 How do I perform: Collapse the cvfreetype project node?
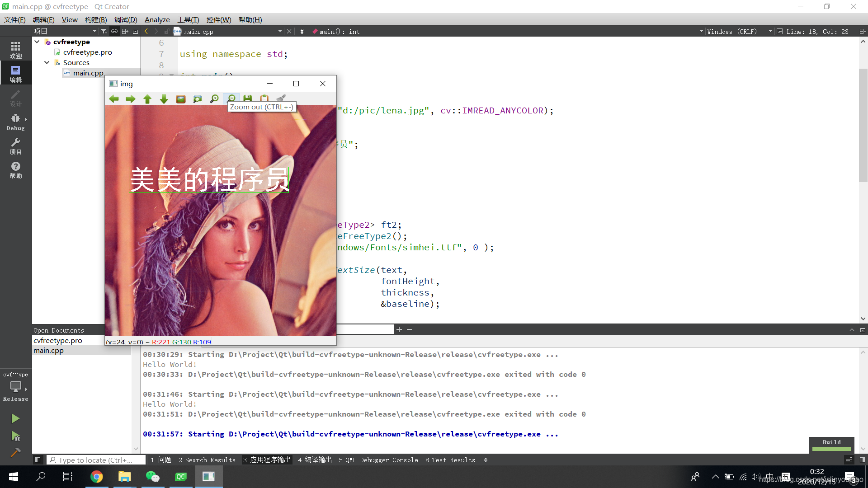click(37, 42)
